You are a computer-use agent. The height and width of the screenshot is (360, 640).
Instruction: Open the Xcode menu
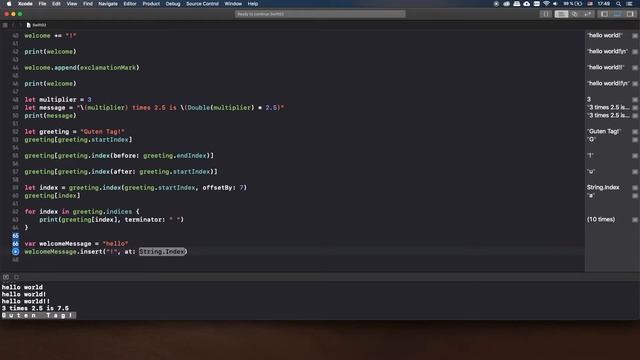[25, 4]
